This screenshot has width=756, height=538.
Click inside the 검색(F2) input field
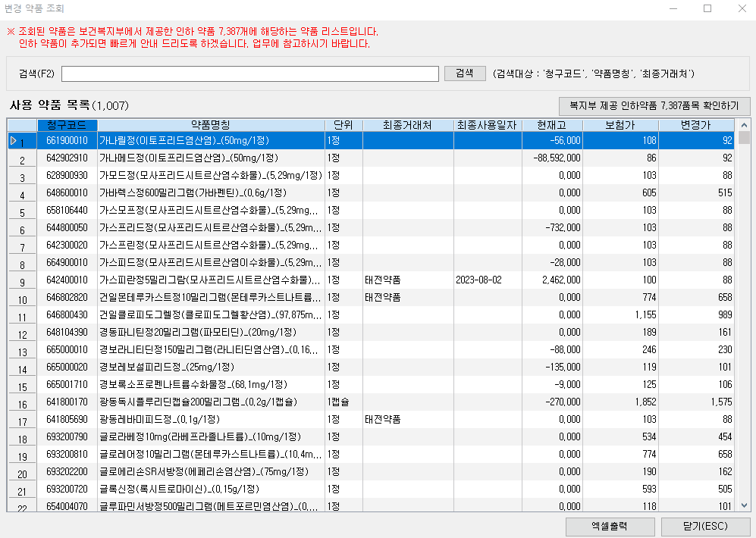[250, 74]
